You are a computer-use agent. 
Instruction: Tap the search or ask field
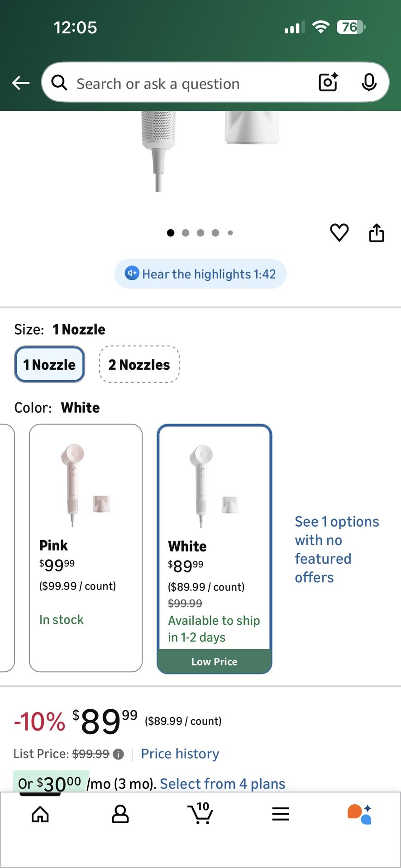(x=190, y=83)
